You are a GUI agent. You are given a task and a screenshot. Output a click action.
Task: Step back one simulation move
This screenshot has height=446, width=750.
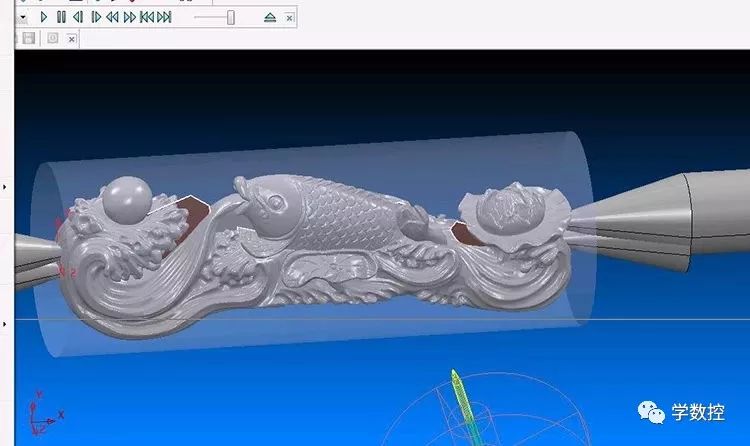coord(77,17)
